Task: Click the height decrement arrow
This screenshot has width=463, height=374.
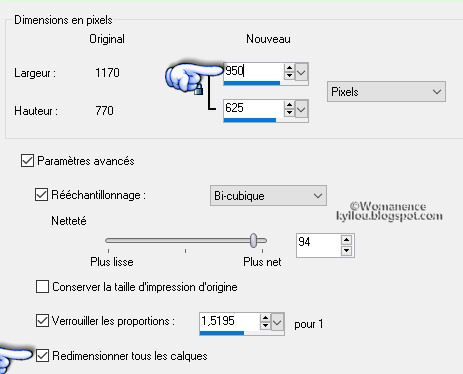Action: point(289,112)
